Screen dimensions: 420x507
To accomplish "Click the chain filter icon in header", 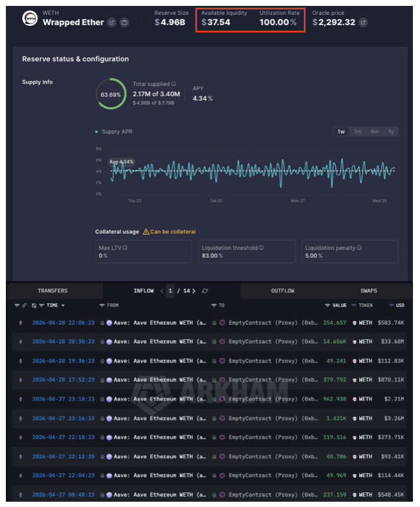I will (17, 305).
